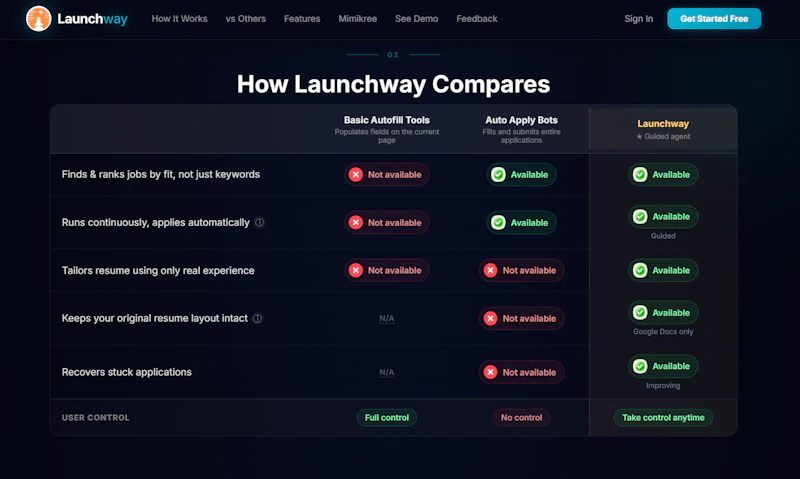
Task: Click the 'Guided' note under Available
Action: tap(663, 236)
